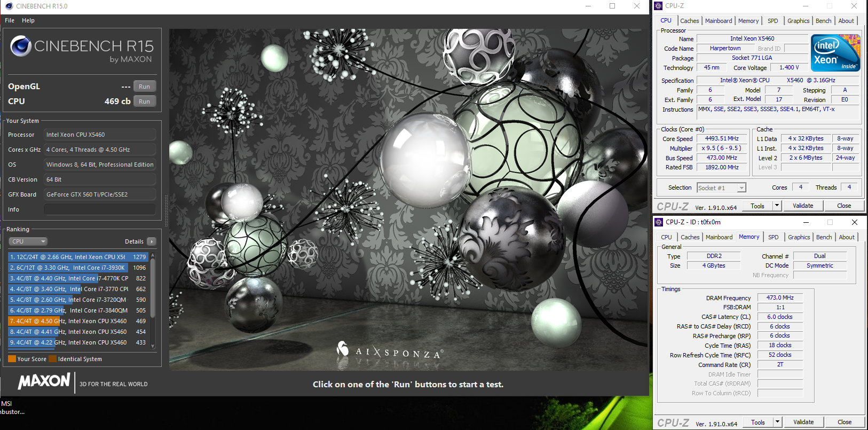
Task: Select ranking row X5460 4.22 GHz 433
Action: pyautogui.click(x=78, y=342)
